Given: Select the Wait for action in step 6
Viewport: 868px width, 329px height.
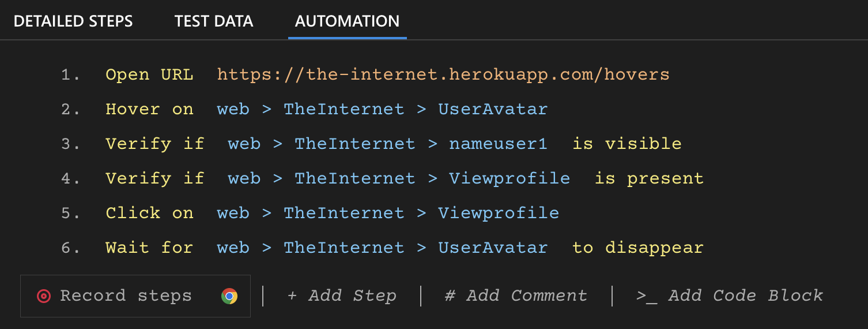Looking at the screenshot, I should [x=149, y=248].
